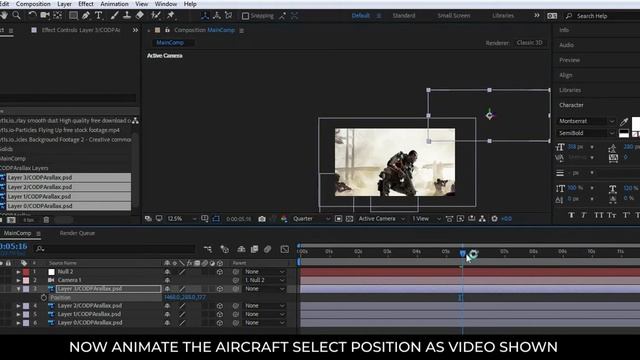
Task: Select the Rectangle shape tool
Action: (73, 16)
